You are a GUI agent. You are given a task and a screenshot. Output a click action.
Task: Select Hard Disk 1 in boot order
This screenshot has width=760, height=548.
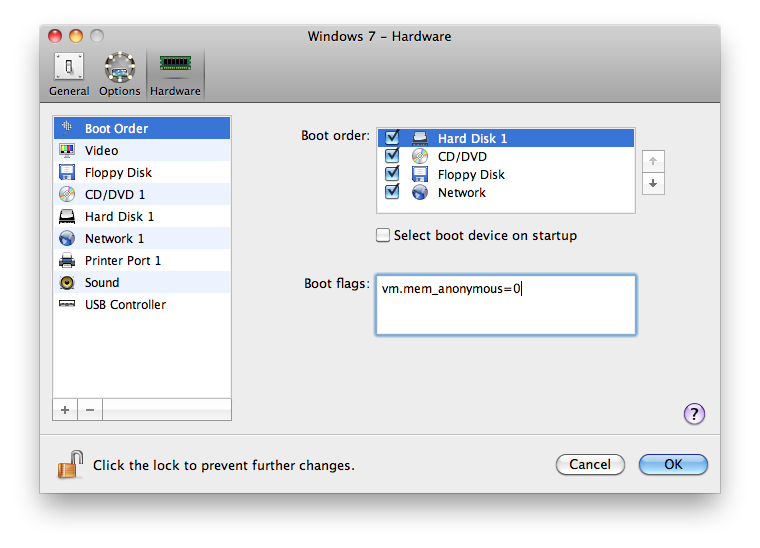tap(506, 138)
